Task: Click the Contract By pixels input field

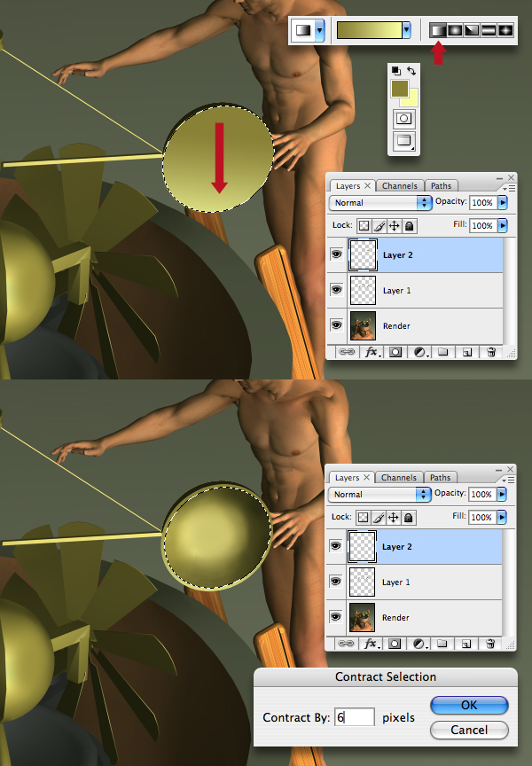Action: click(x=355, y=717)
